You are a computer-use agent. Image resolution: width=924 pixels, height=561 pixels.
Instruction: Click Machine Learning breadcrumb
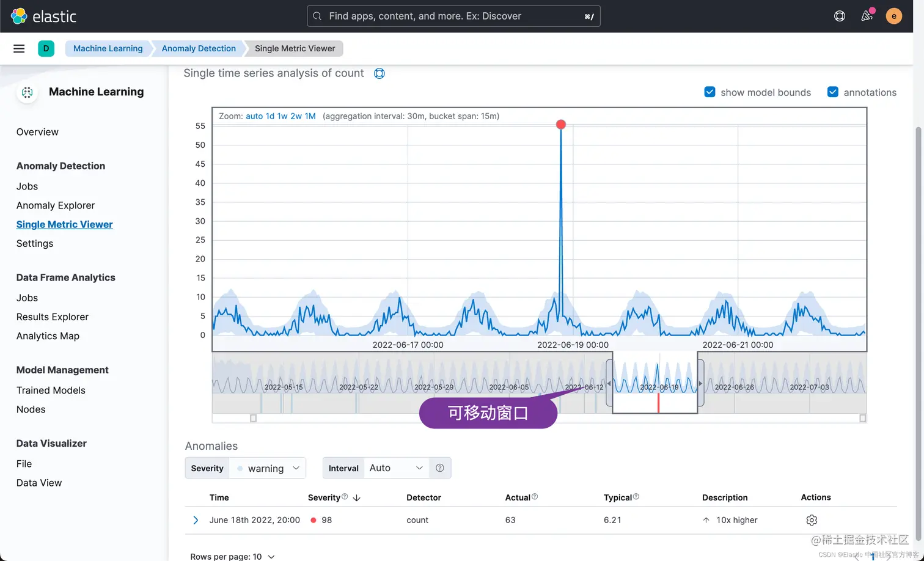(x=108, y=48)
